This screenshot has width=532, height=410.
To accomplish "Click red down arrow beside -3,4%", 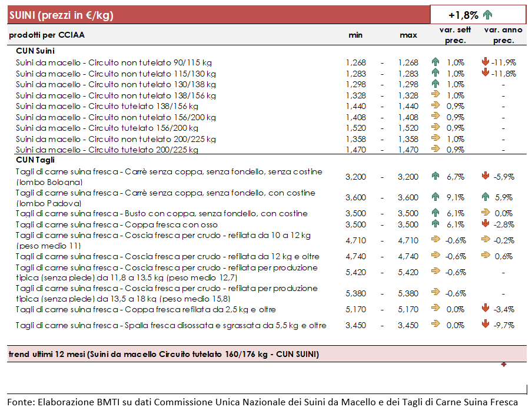I will click(486, 308).
